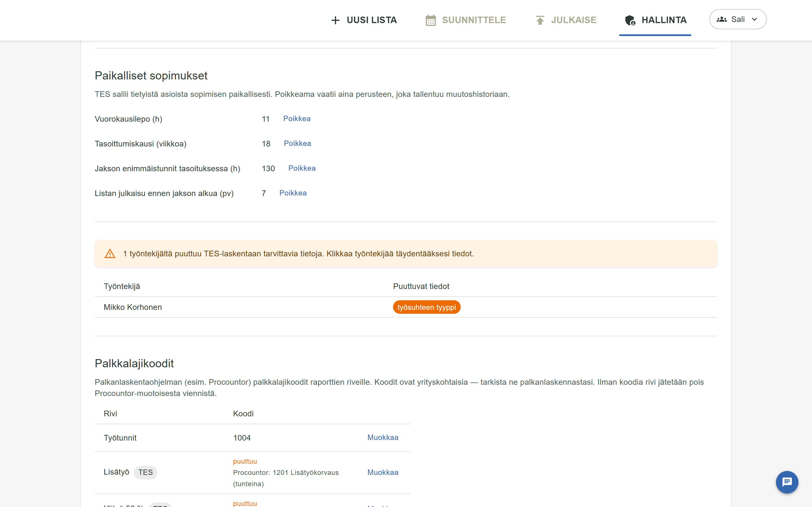Click Poikkea for Jakson enimmäistunnit
This screenshot has width=812, height=507.
[302, 168]
